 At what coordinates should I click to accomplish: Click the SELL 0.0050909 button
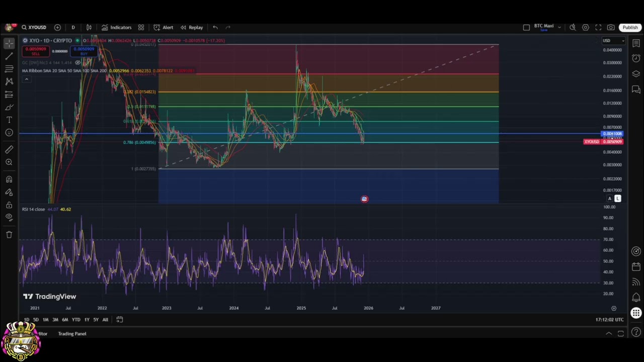[35, 51]
